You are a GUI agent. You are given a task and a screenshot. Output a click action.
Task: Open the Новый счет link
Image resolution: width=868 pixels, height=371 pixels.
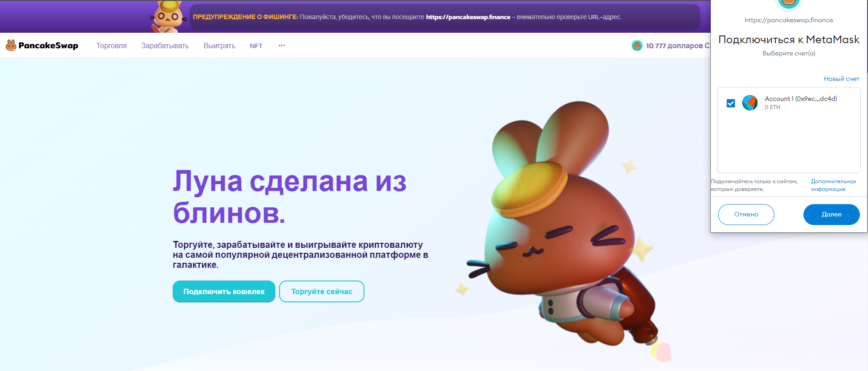point(842,79)
